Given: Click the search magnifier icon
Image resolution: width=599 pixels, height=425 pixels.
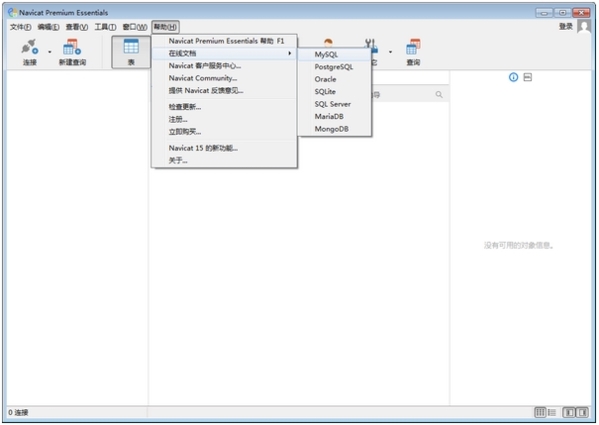Looking at the screenshot, I should click(x=439, y=94).
